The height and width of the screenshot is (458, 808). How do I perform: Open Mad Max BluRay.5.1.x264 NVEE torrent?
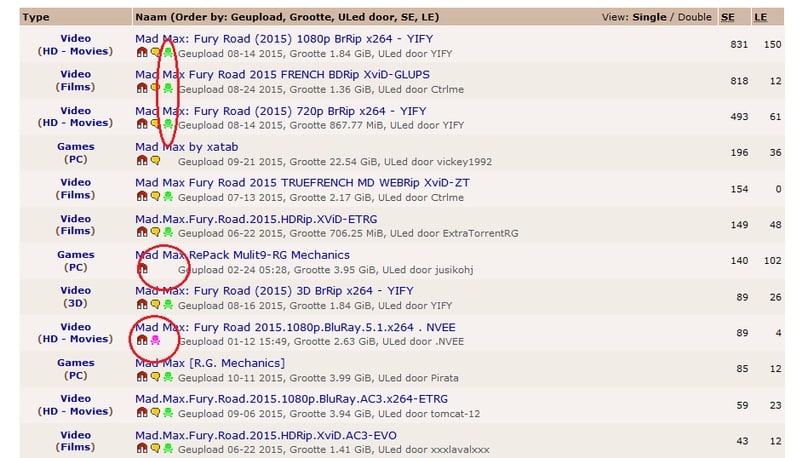click(x=295, y=327)
